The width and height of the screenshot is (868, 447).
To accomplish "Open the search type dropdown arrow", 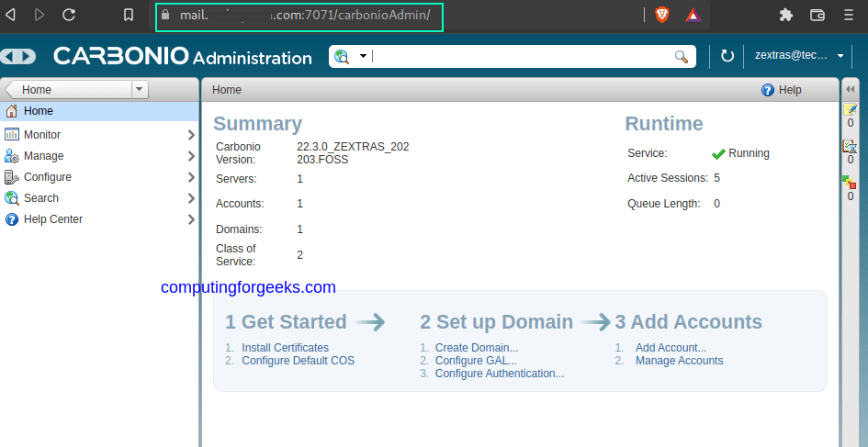I will [x=363, y=56].
